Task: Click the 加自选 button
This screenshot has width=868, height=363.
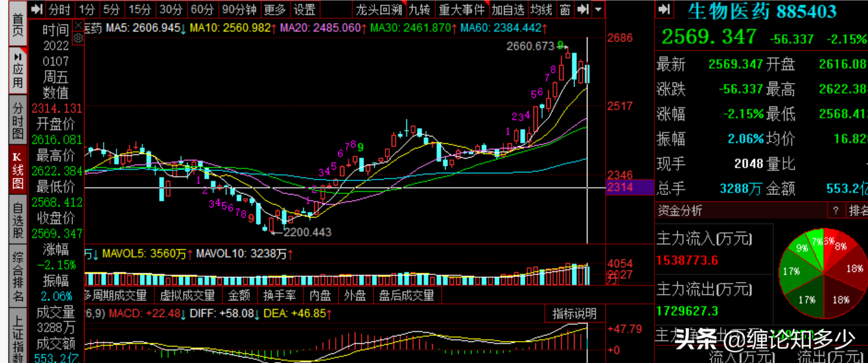Action: 508,9
